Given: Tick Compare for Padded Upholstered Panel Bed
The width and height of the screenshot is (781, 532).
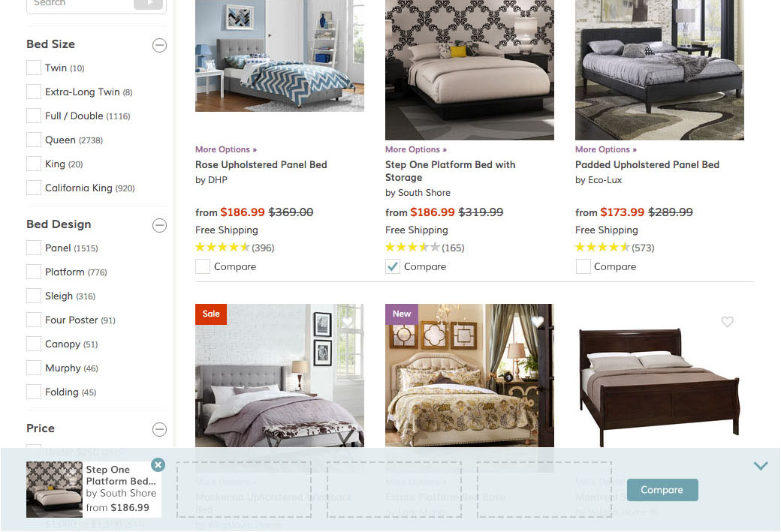Looking at the screenshot, I should [x=583, y=266].
